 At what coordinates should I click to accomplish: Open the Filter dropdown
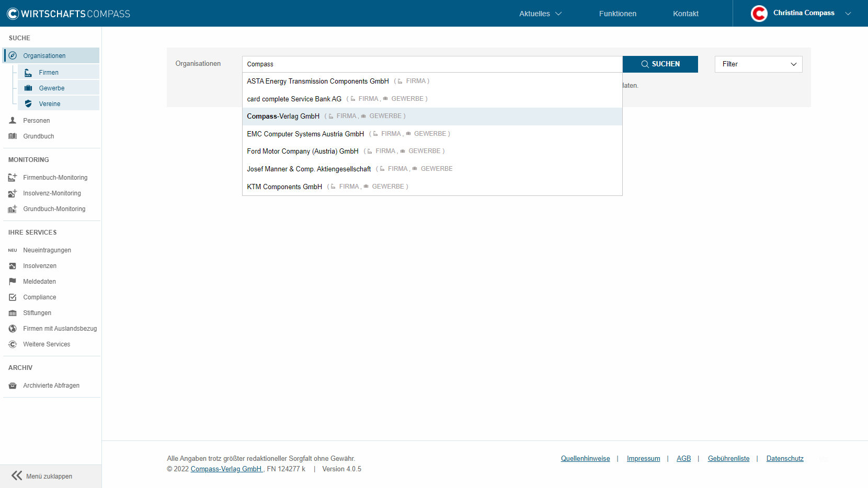pyautogui.click(x=758, y=64)
